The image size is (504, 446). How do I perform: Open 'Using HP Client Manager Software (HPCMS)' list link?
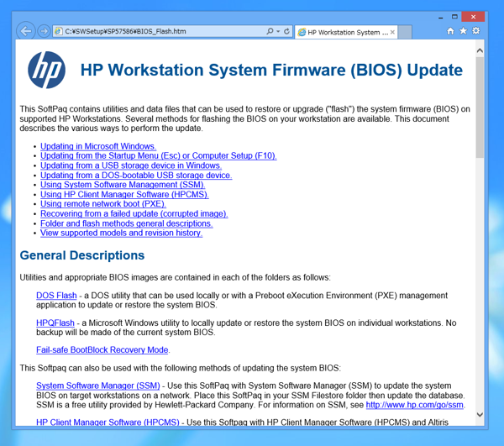[x=124, y=194]
